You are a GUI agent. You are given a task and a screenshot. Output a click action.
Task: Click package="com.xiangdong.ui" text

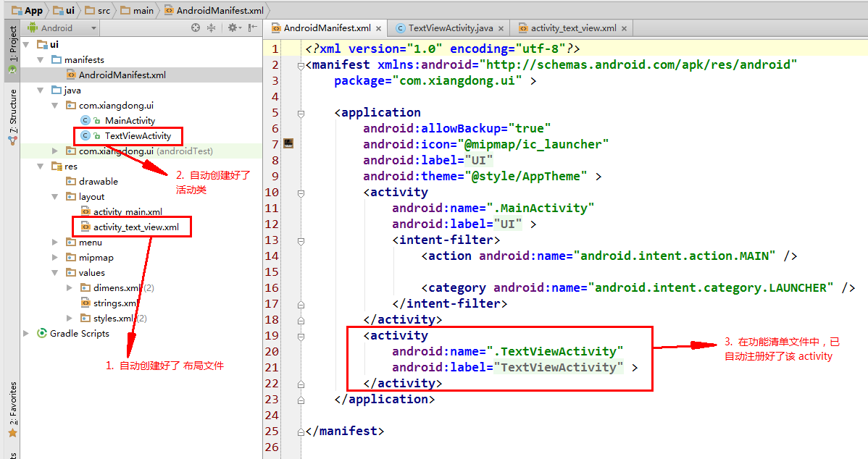pos(428,81)
